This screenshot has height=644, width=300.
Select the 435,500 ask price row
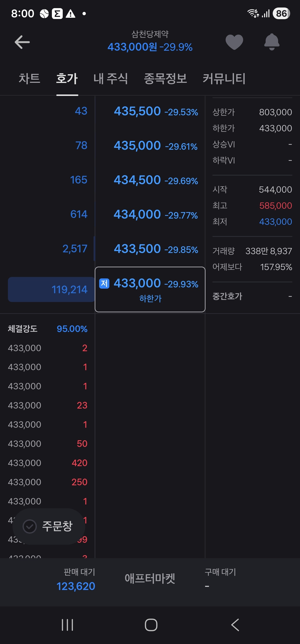pos(150,111)
